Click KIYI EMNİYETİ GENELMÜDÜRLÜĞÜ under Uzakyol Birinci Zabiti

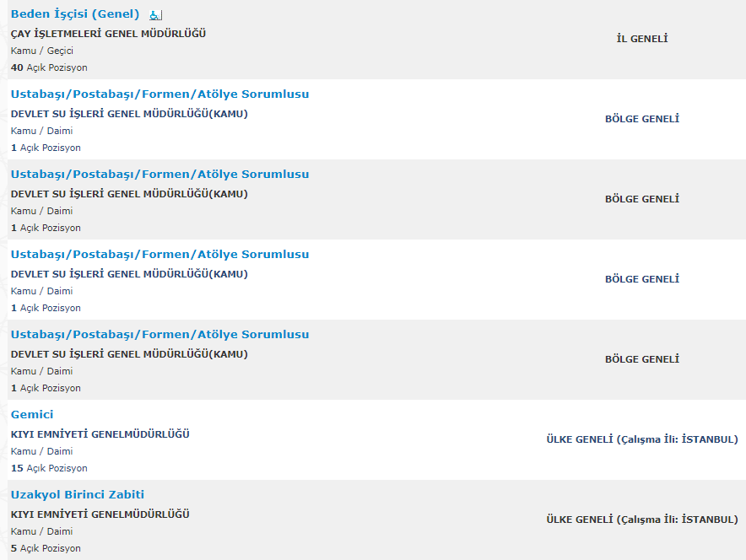tap(100, 514)
